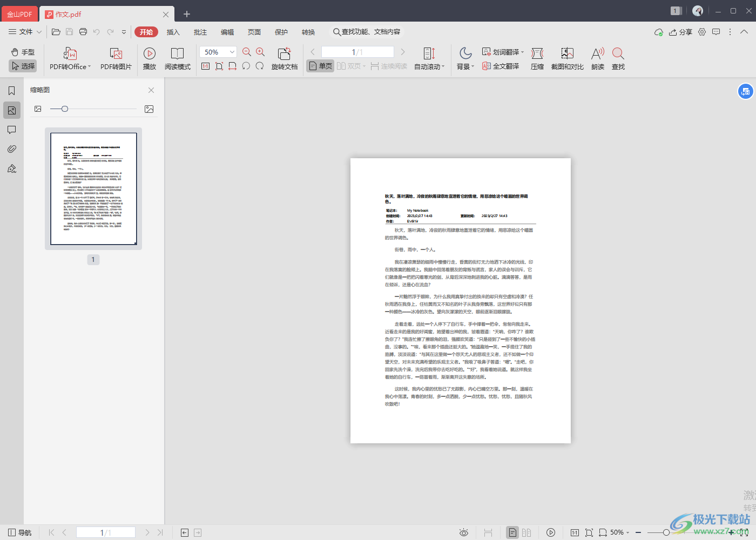This screenshot has width=756, height=540.
Task: Click the zoom out magnifier icon
Action: 247,52
